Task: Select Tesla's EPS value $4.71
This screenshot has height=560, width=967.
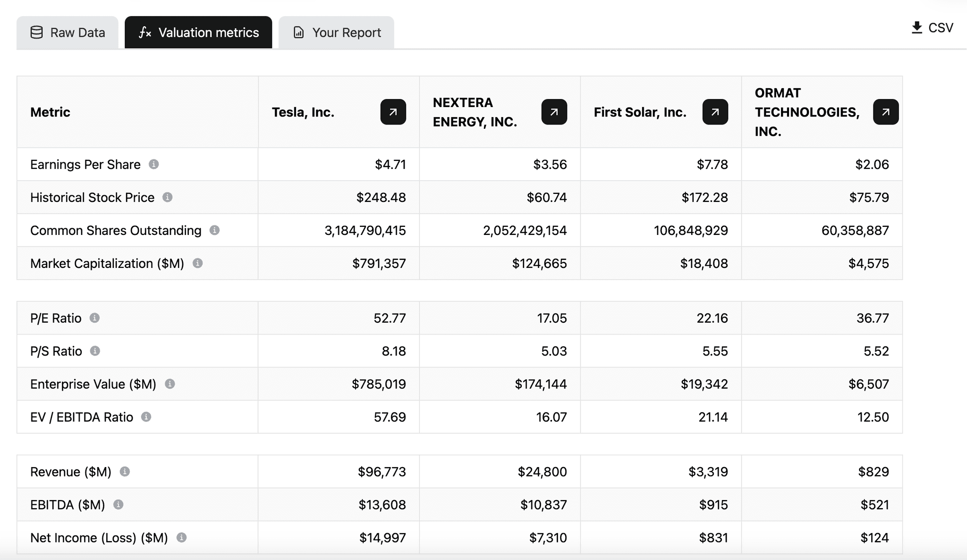Action: point(390,165)
